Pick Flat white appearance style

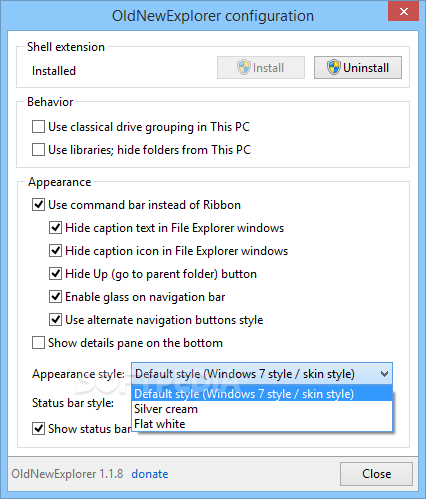[x=262, y=424]
